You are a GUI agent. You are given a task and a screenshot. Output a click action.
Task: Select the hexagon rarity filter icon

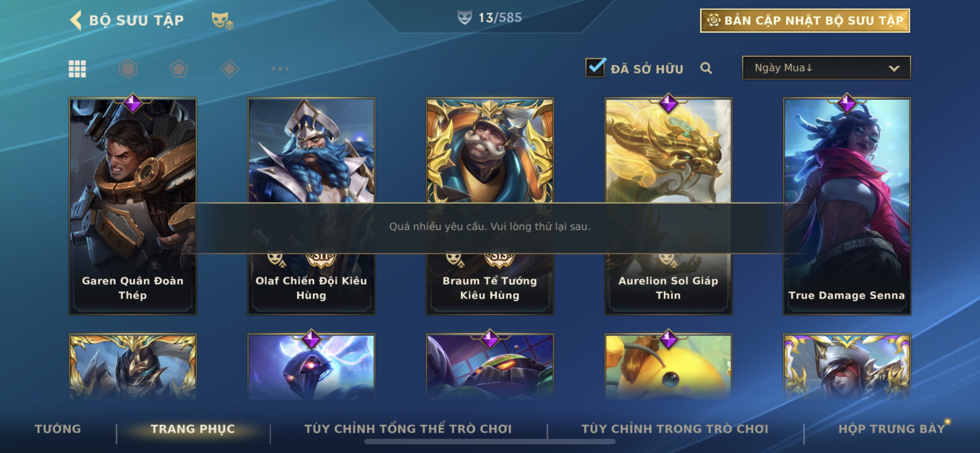coord(128,69)
